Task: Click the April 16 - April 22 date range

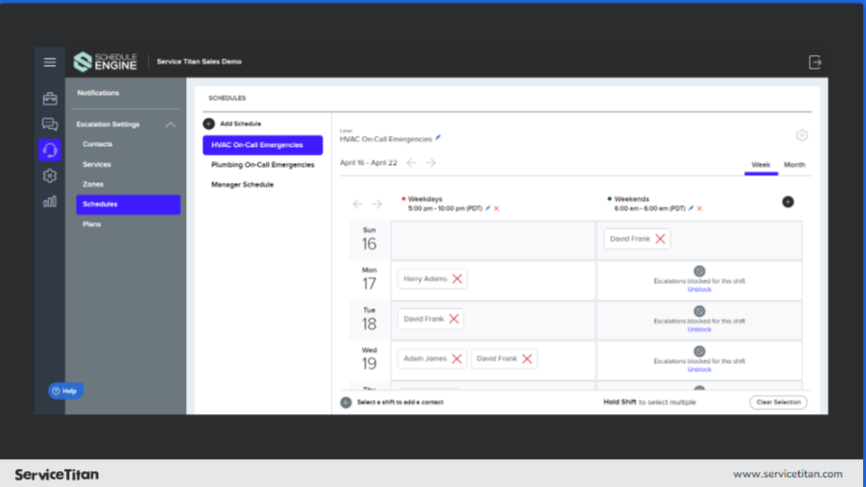Action: 368,162
